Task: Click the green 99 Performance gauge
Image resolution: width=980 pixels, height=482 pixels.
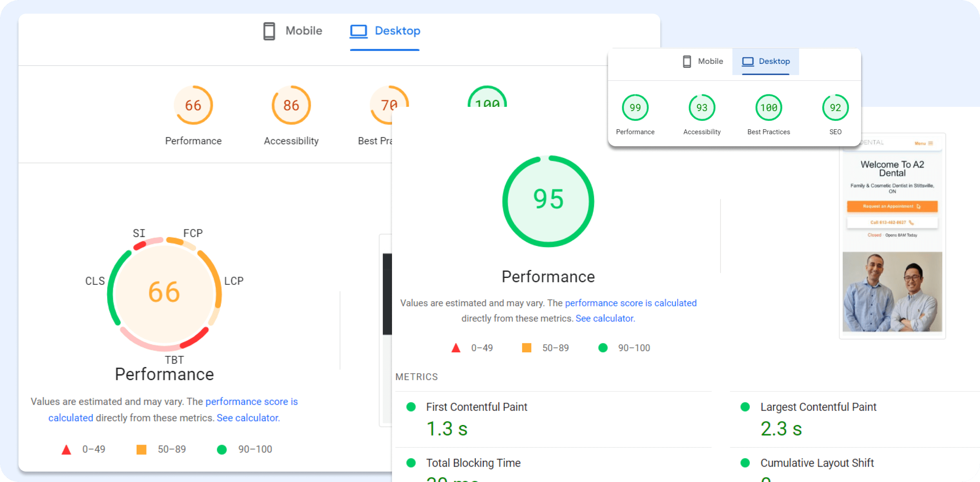Action: pyautogui.click(x=635, y=108)
